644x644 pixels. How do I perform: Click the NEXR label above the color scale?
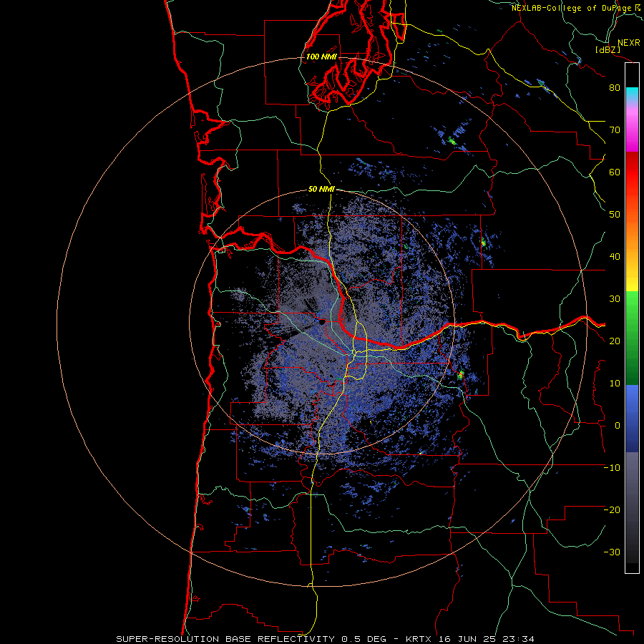click(629, 43)
